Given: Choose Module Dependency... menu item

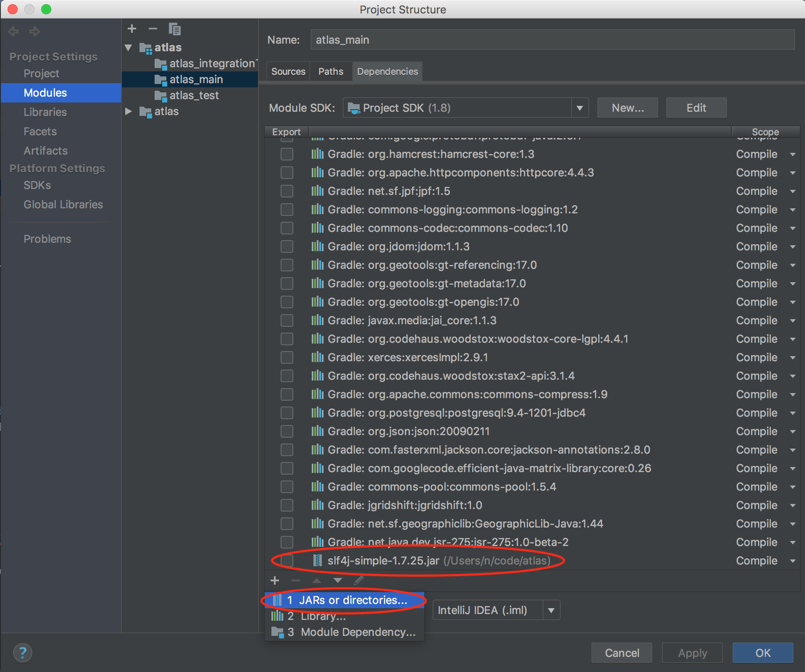Looking at the screenshot, I should point(345,632).
